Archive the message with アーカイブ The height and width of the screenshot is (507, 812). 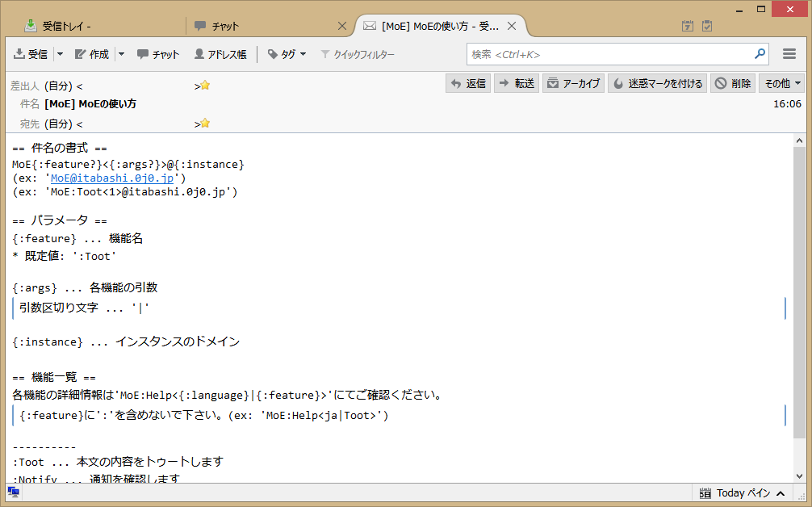573,83
